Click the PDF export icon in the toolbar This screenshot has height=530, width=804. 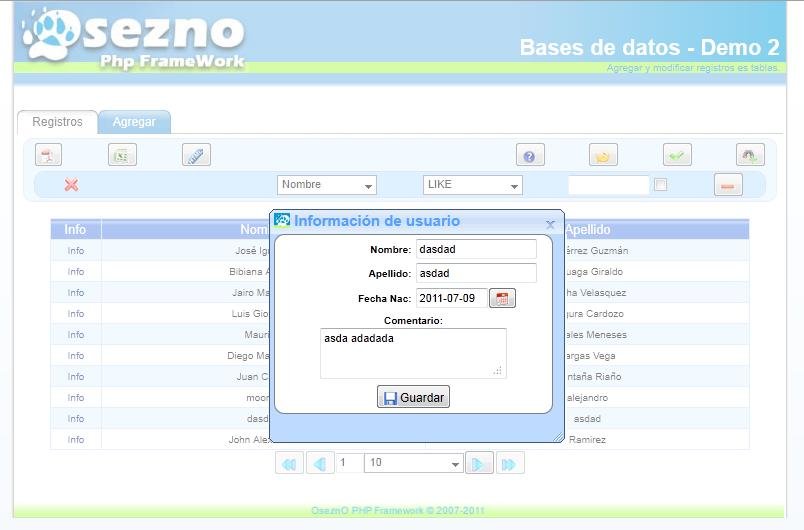click(x=48, y=155)
